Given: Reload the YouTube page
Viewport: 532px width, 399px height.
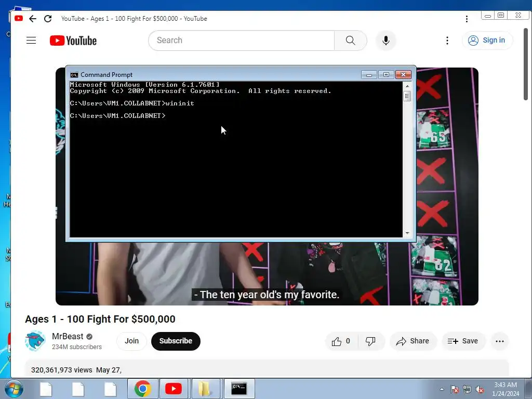Looking at the screenshot, I should point(48,19).
